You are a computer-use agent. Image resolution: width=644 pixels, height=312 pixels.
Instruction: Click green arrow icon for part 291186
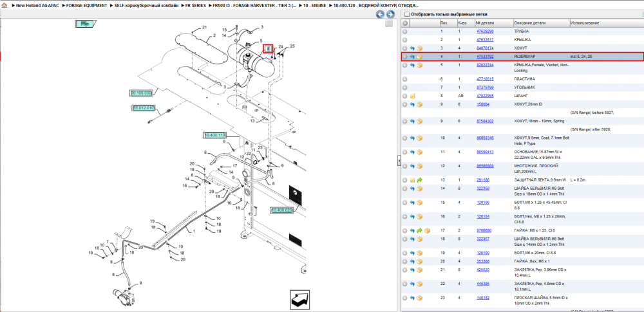420,180
